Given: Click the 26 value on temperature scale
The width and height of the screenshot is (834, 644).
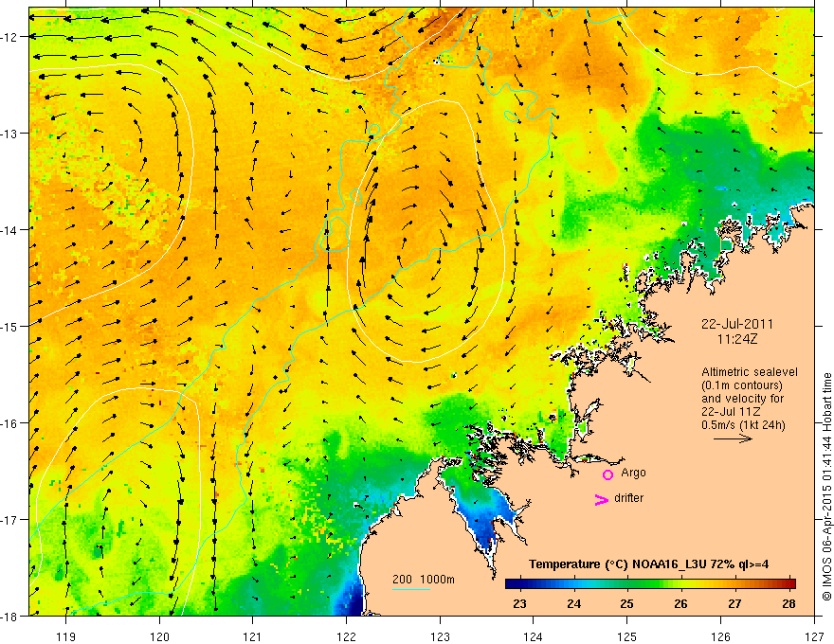Looking at the screenshot, I should (680, 603).
